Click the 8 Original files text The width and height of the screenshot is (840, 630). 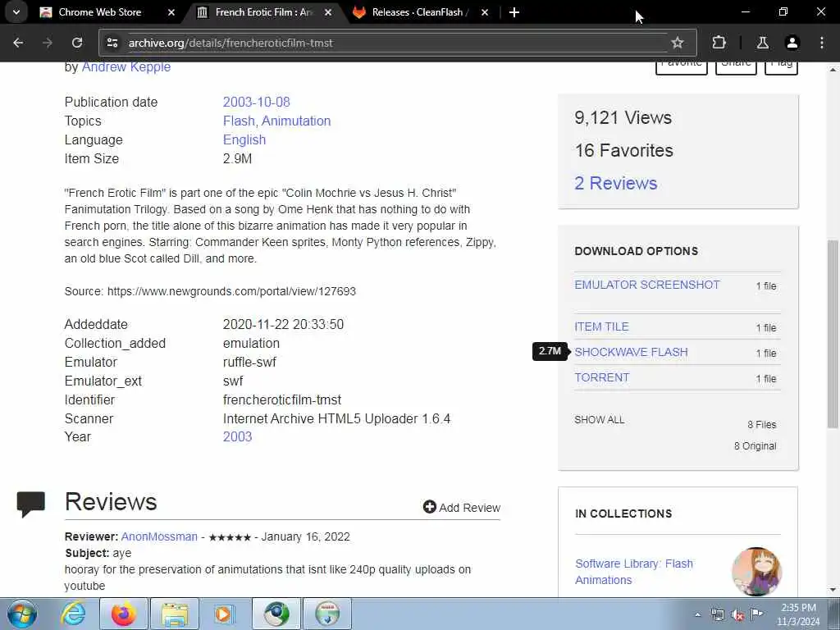[x=755, y=445]
